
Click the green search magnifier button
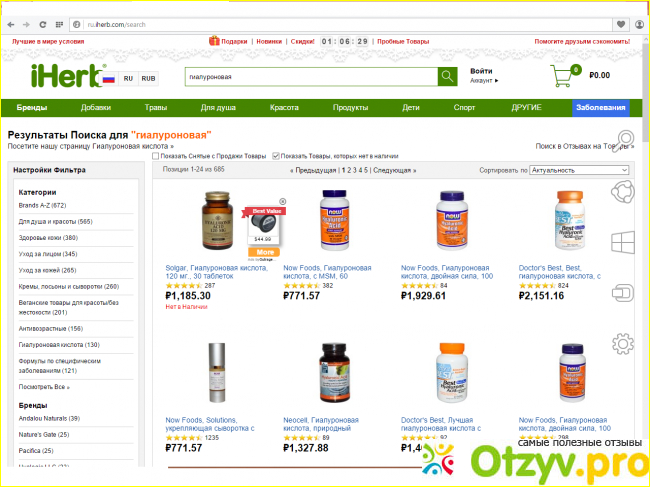pyautogui.click(x=447, y=77)
